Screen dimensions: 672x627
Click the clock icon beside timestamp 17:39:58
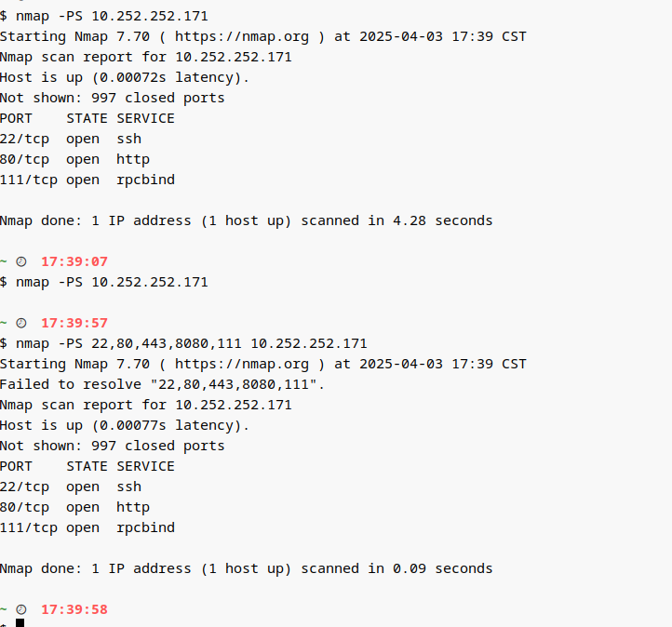tap(22, 610)
